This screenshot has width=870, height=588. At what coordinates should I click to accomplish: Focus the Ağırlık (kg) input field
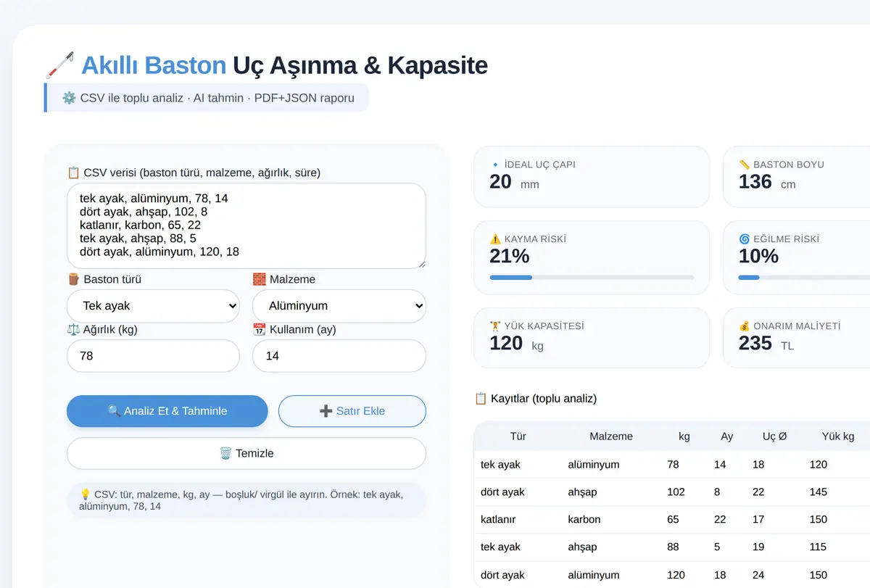153,356
